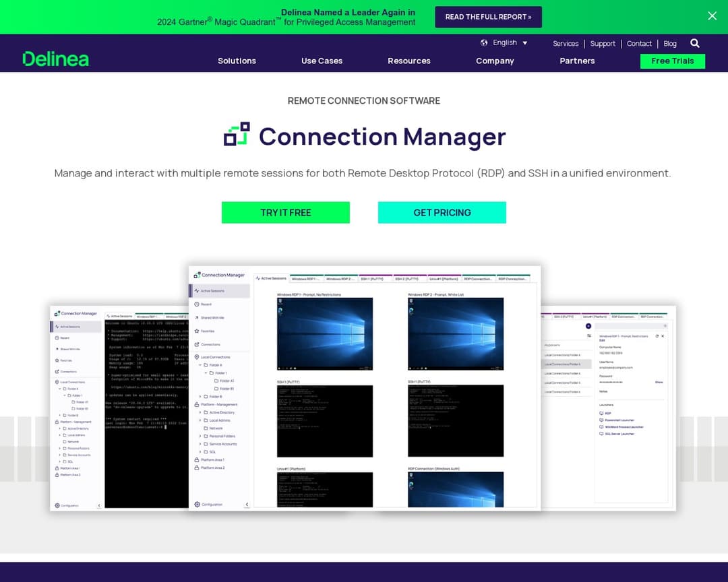Click Recent clock icon in center mockup

point(197,304)
